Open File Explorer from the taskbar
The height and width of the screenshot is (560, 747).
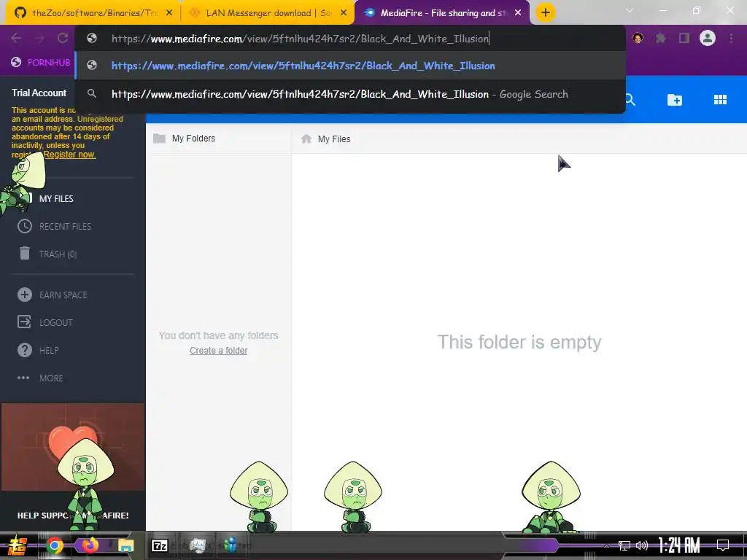[x=125, y=545]
